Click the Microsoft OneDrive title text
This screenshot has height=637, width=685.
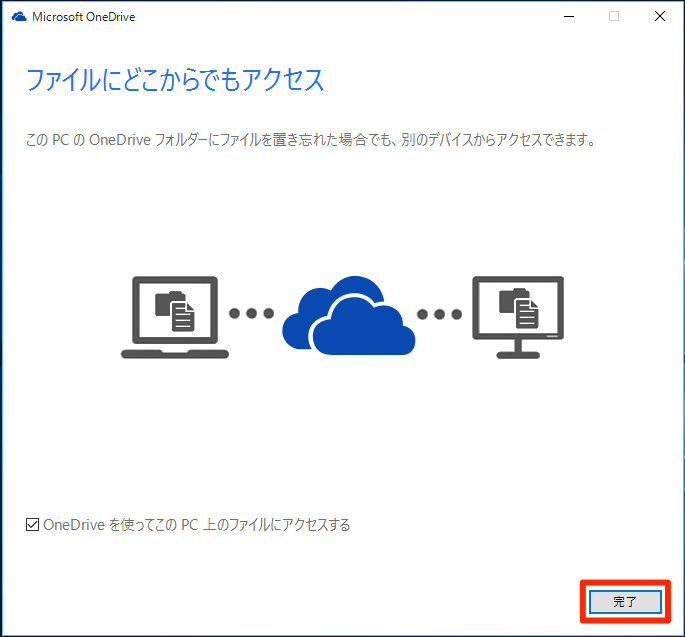[83, 17]
